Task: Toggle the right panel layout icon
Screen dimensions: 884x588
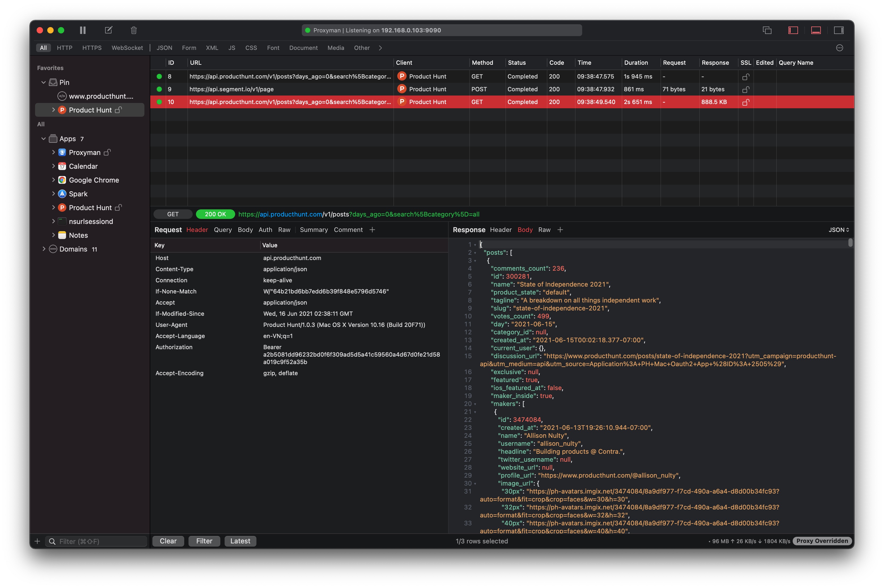Action: click(x=839, y=30)
